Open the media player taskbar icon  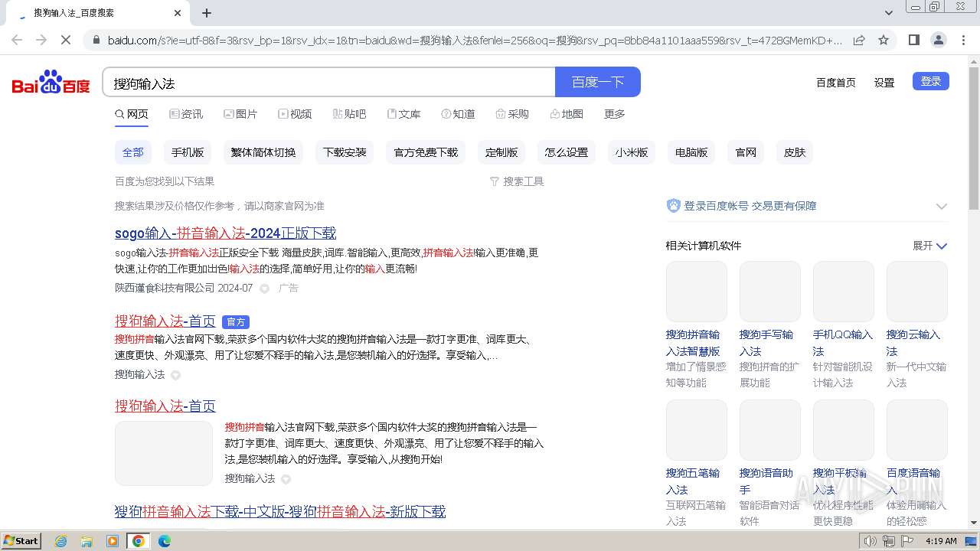pyautogui.click(x=113, y=540)
